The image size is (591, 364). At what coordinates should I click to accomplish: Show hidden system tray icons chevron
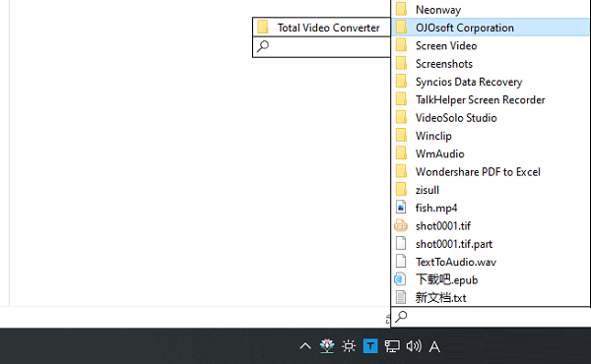click(305, 346)
